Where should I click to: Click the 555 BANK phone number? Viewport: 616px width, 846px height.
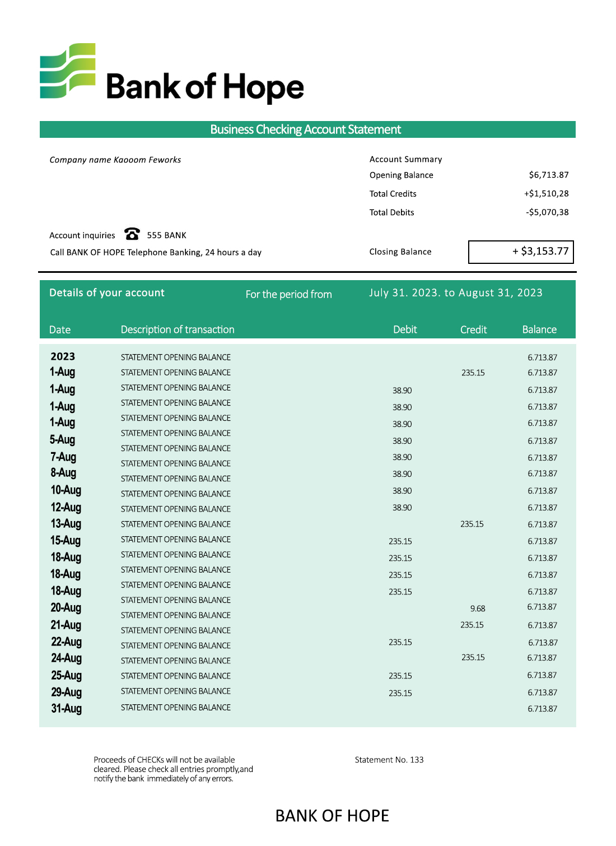[x=166, y=235]
